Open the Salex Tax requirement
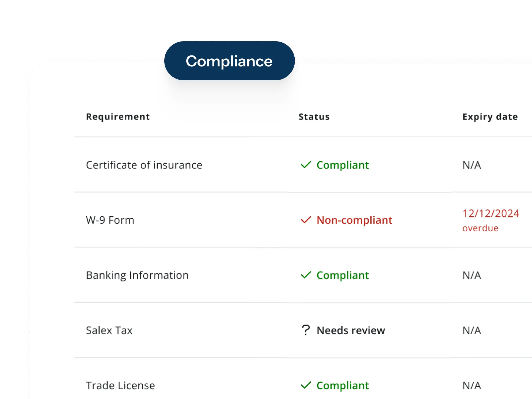Image resolution: width=532 pixels, height=399 pixels. [x=109, y=330]
